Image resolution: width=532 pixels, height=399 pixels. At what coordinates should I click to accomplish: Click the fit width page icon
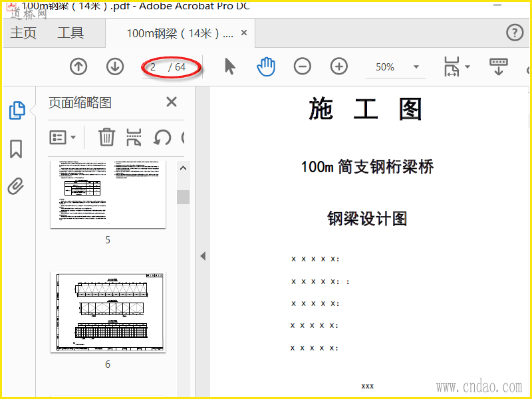click(x=452, y=66)
